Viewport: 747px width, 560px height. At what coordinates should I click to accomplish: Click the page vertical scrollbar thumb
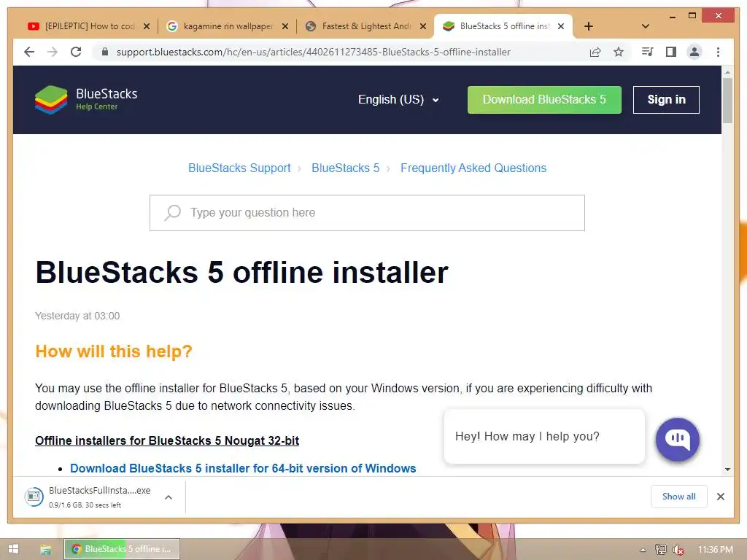[727, 101]
